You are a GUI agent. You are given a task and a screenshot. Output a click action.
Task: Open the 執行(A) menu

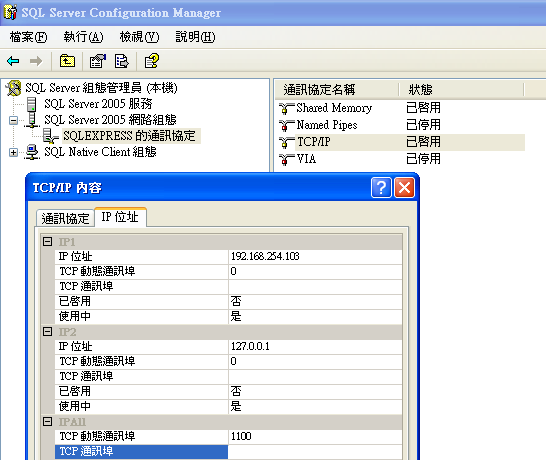click(x=84, y=37)
